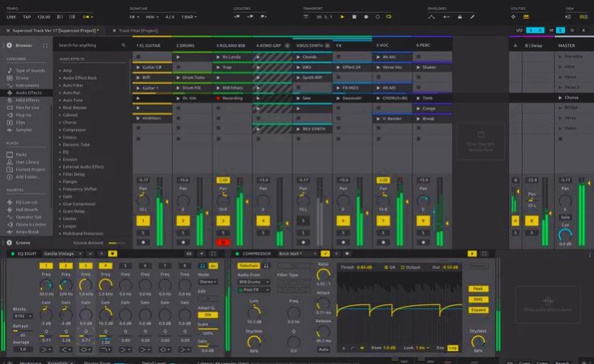Click Search for anything input field

point(92,45)
